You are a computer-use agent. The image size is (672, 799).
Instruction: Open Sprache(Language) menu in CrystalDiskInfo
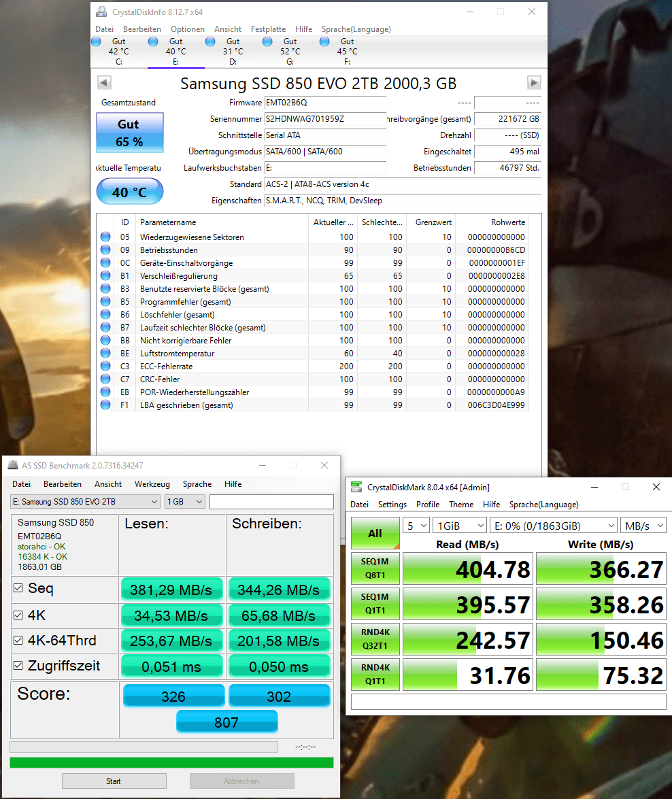(x=356, y=29)
